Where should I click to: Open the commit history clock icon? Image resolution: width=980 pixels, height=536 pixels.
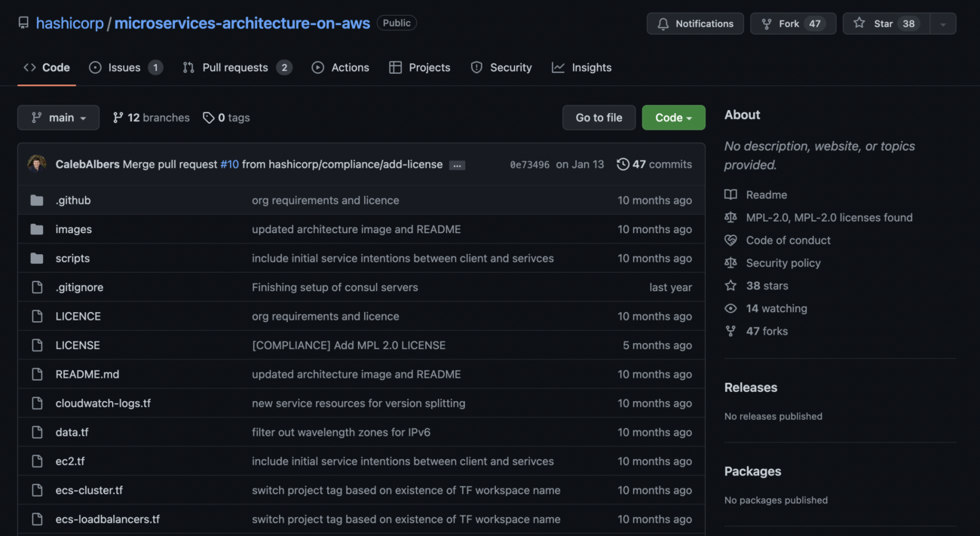(x=623, y=164)
